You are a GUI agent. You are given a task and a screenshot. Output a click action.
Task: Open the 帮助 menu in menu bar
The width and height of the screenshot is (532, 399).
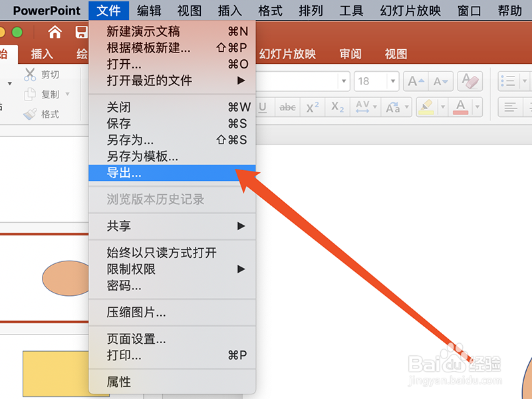tap(510, 11)
